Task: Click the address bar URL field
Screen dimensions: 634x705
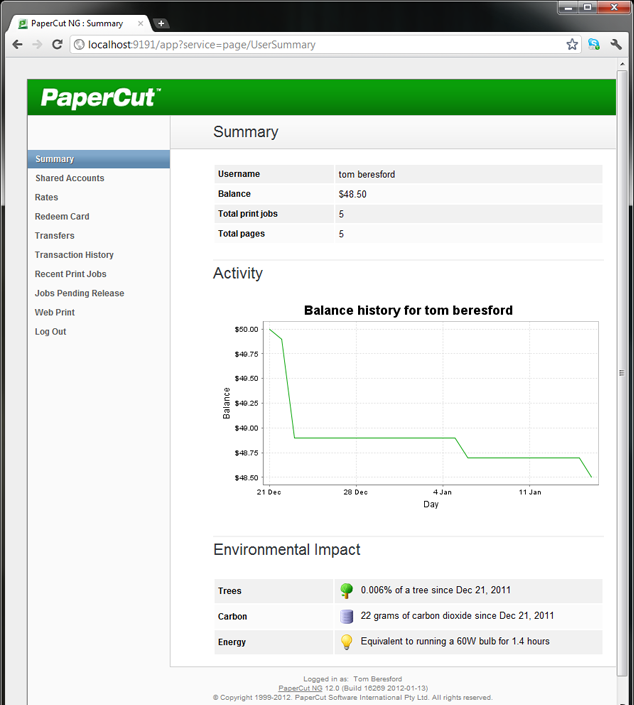Action: pyautogui.click(x=320, y=45)
